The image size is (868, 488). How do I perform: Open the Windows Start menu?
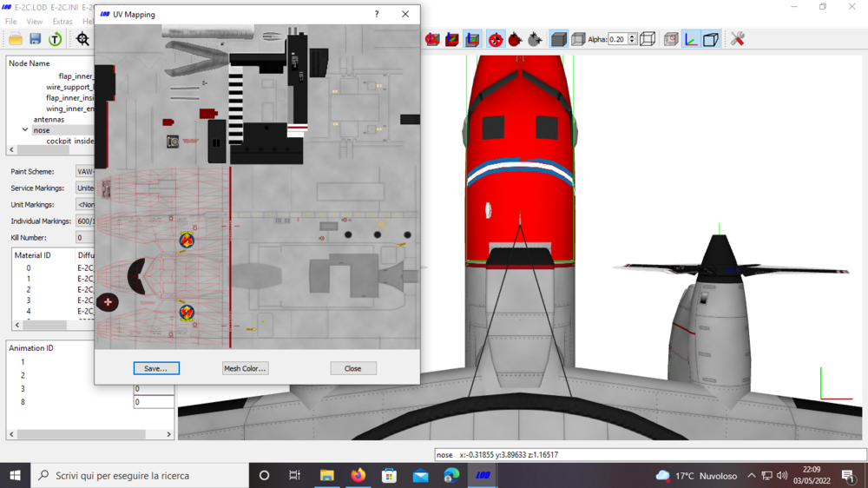(15, 476)
